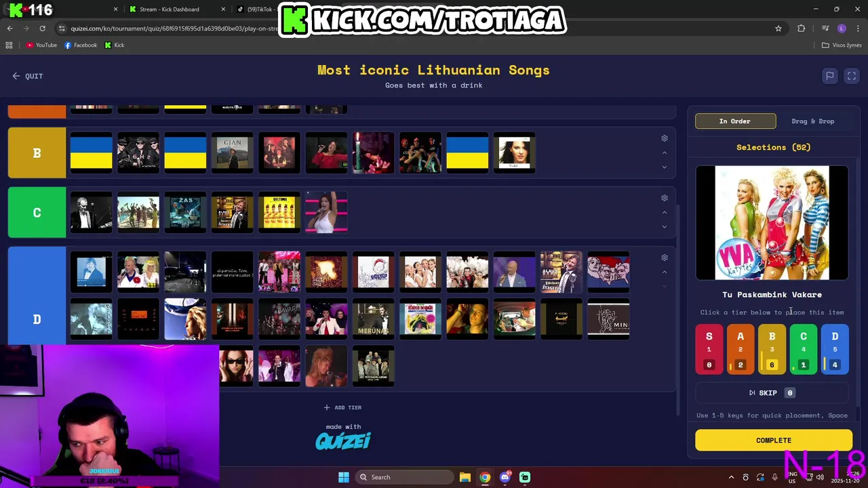Move B tier up with chevron
The width and height of the screenshot is (868, 488).
(665, 153)
